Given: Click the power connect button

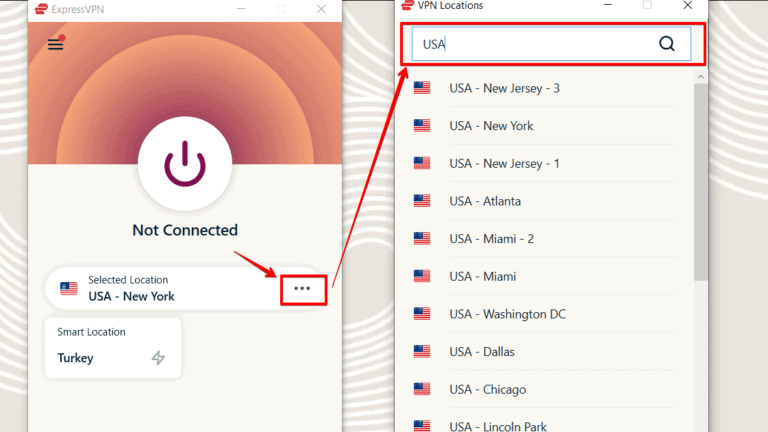Looking at the screenshot, I should click(x=185, y=164).
